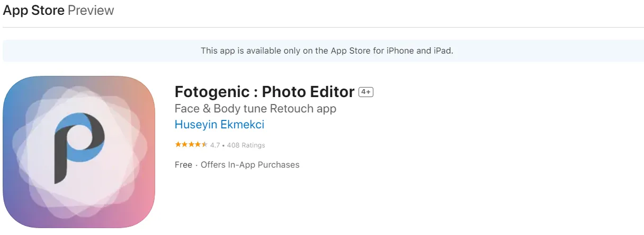Open the 408 Ratings text
This screenshot has width=644, height=235.
tap(246, 145)
